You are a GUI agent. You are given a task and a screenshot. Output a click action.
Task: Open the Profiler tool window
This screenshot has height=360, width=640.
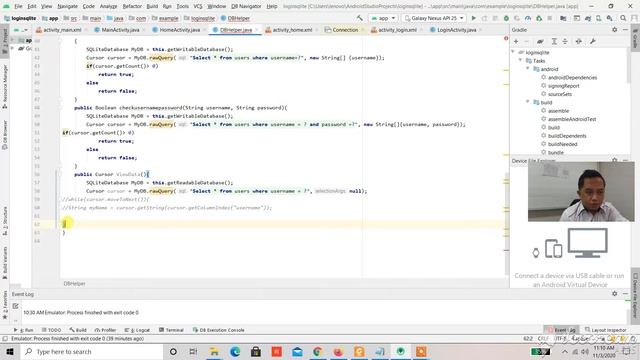105,330
